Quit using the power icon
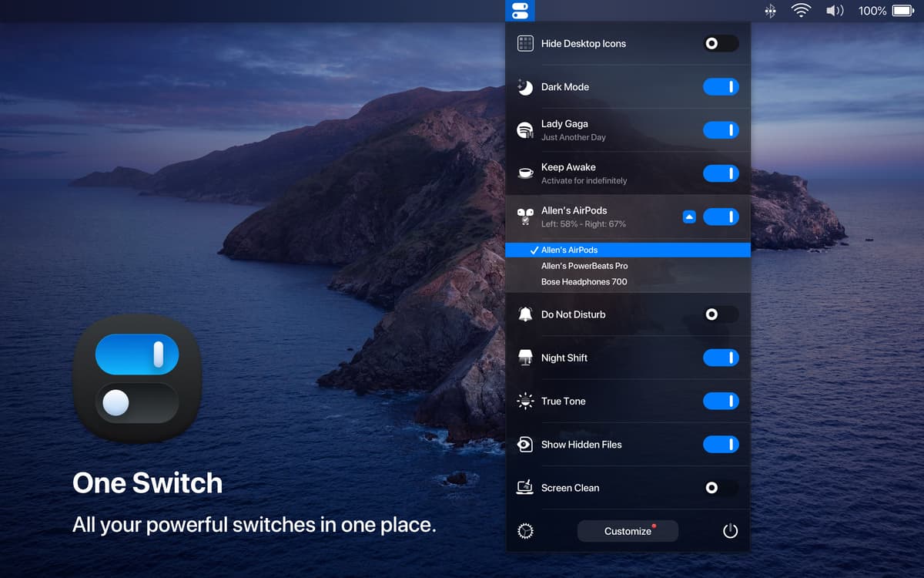924x578 pixels. click(730, 531)
